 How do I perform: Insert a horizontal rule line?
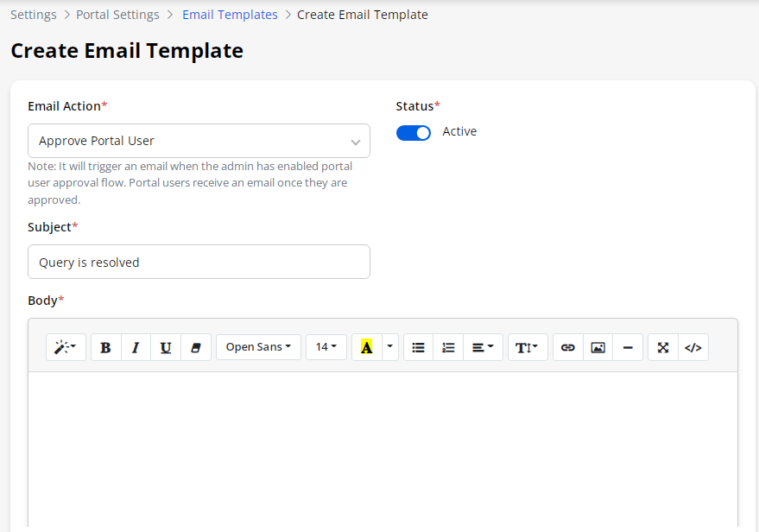click(628, 347)
